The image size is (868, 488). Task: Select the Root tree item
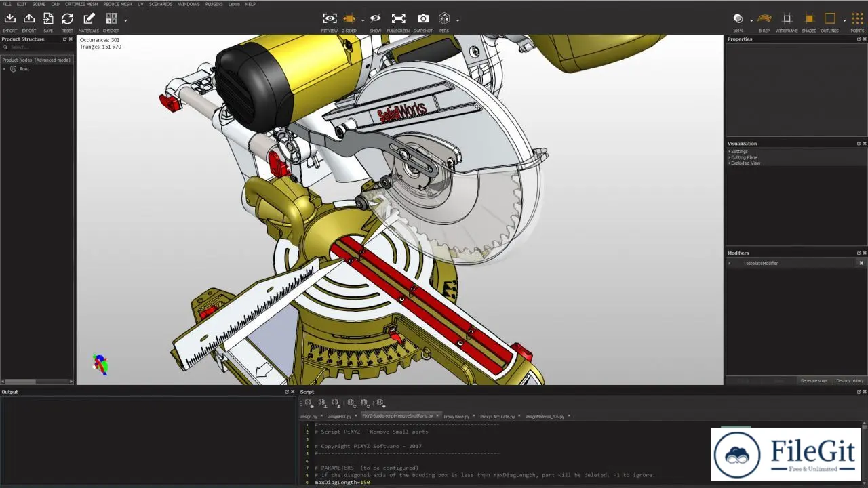pos(24,69)
